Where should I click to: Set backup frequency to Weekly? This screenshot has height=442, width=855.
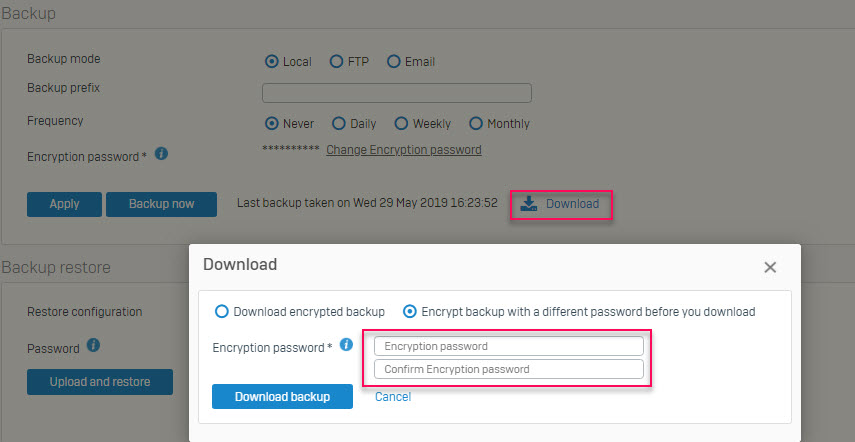401,124
